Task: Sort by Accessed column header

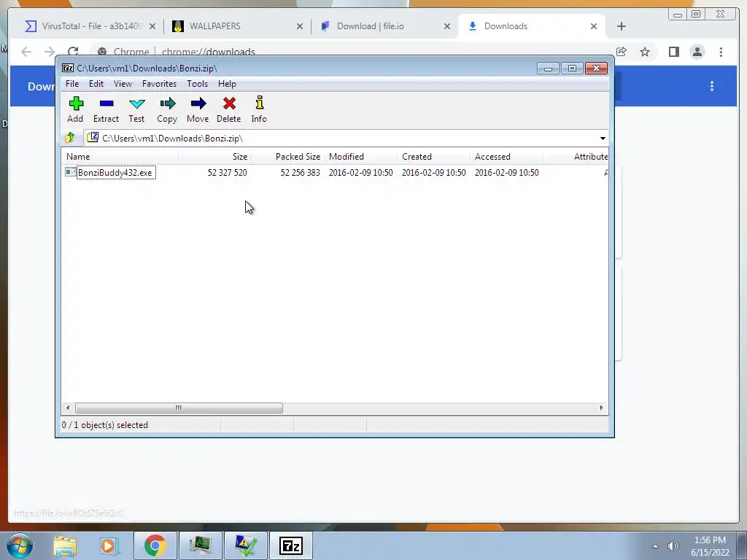Action: tap(506, 157)
